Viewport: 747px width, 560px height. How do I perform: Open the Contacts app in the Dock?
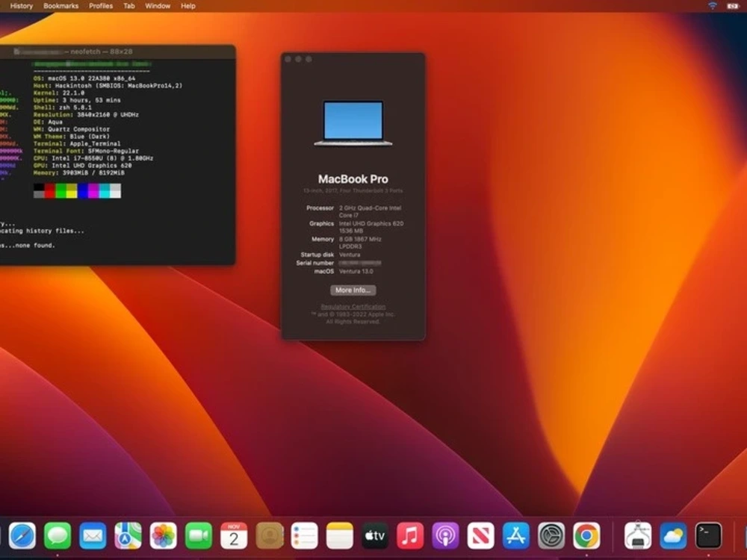point(269,535)
